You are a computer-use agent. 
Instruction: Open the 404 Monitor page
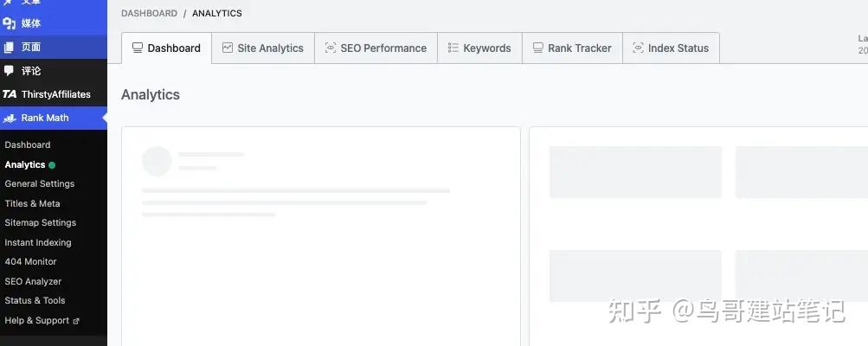pyautogui.click(x=30, y=261)
